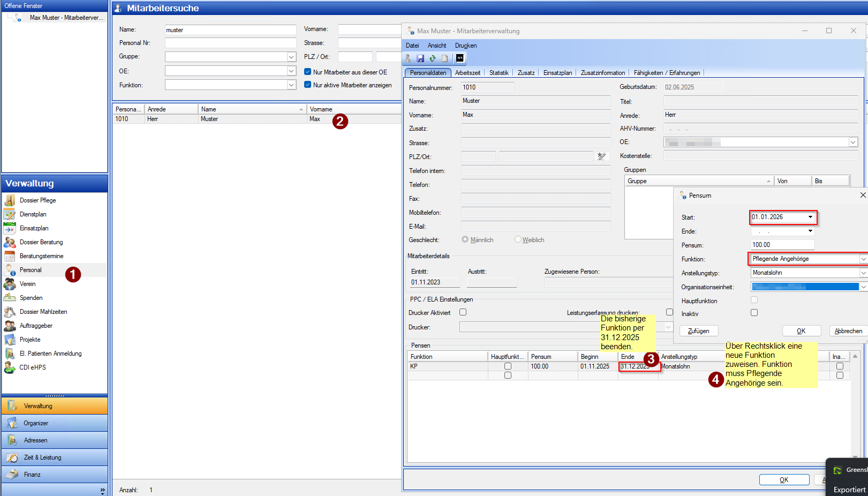Click the greyed person toolbar icon
Screen dimensions: 868x496
point(408,58)
